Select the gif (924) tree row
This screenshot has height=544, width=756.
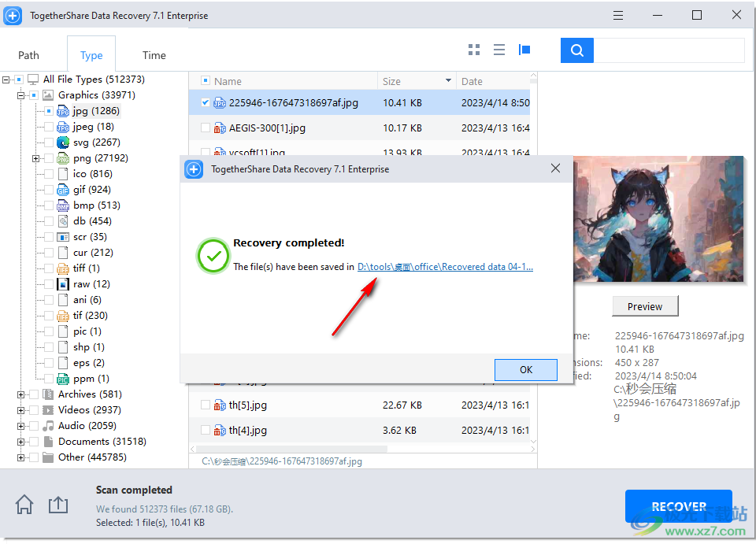tap(92, 190)
